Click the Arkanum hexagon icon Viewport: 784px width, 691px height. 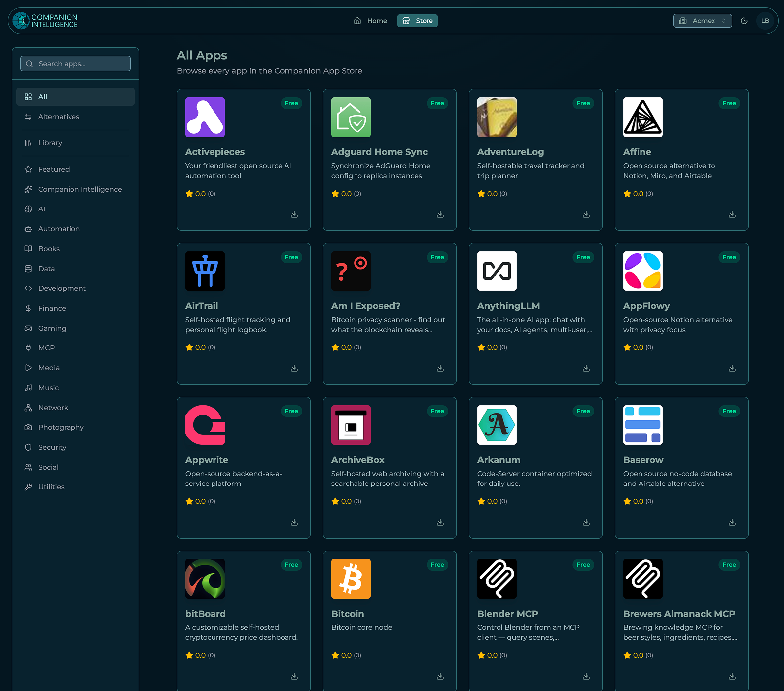(x=497, y=425)
